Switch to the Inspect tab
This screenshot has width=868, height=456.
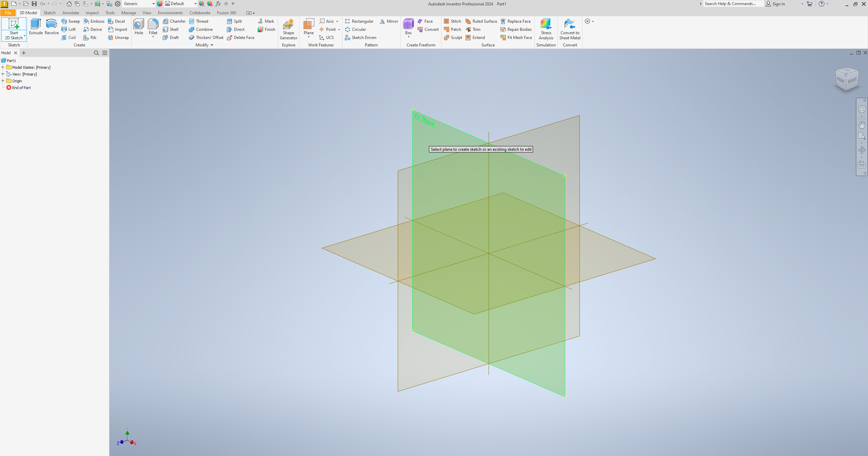[x=92, y=13]
